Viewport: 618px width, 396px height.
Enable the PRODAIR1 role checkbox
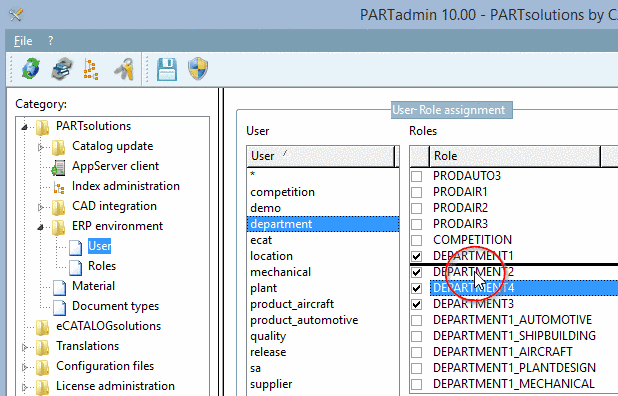[x=417, y=192]
